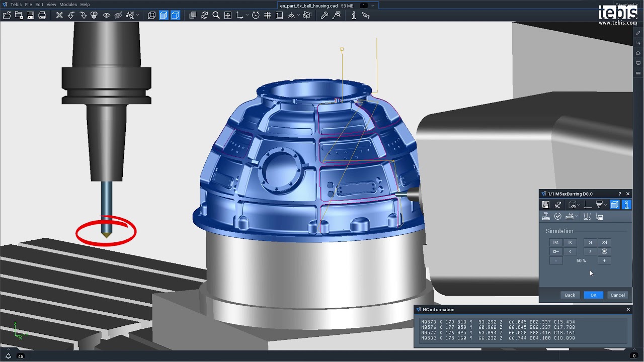Viewport: 644px width, 362px height.
Task: Click the milling head icon in dialog
Action: tap(599, 205)
